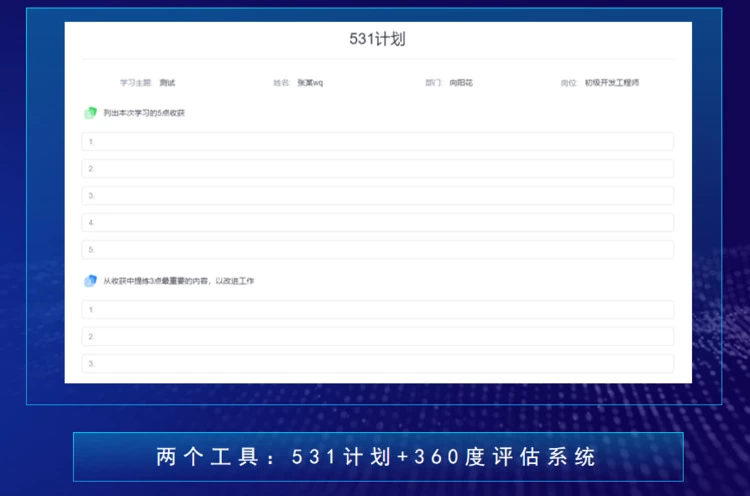Screen dimensions: 750x496
Task: Click input field 1 under 5点收获 section
Action: point(377,142)
